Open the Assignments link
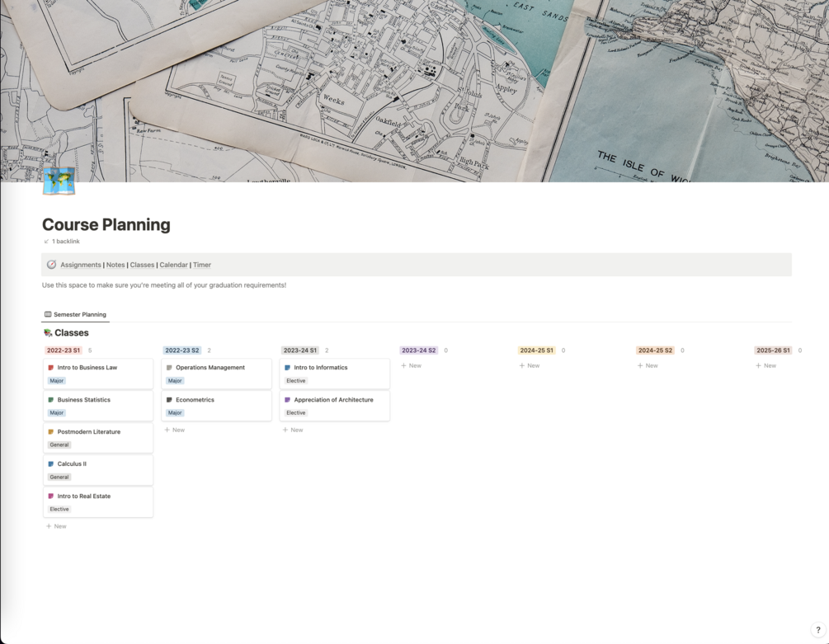 pos(81,265)
